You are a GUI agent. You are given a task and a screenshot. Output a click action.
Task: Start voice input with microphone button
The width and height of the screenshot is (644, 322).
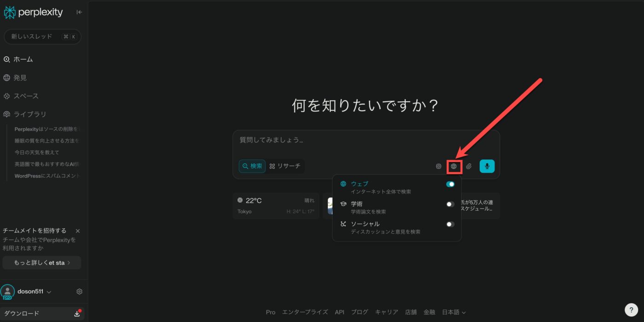(487, 166)
